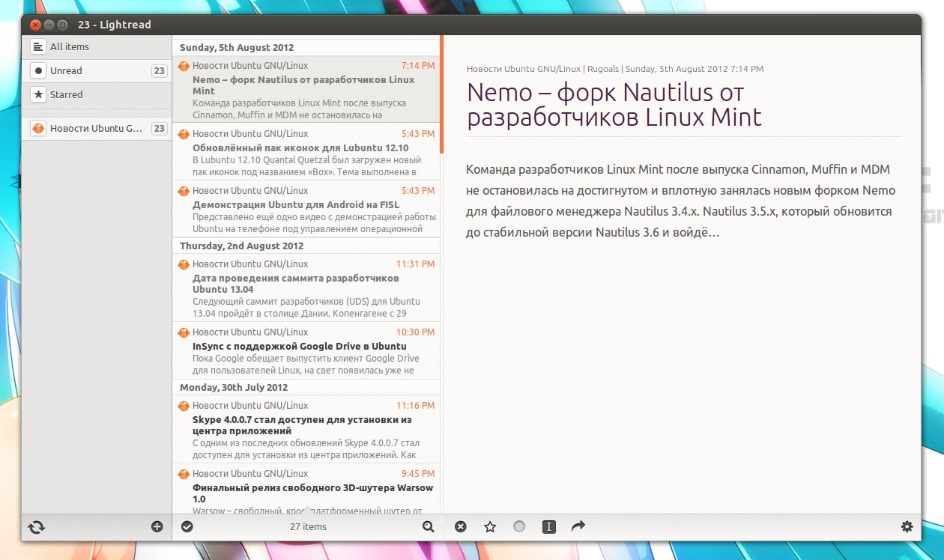The height and width of the screenshot is (560, 944).
Task: Open "Skype 4.0.0.7 стал доступен" article
Action: tap(306, 429)
